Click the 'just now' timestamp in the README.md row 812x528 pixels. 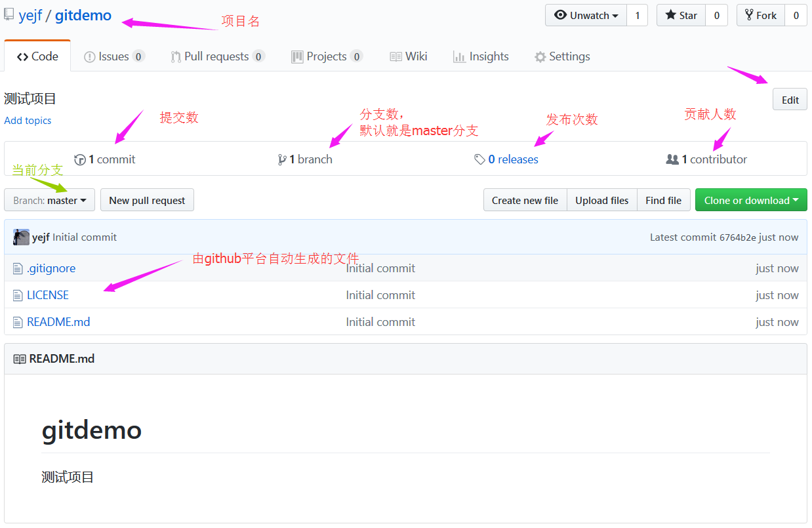(777, 322)
